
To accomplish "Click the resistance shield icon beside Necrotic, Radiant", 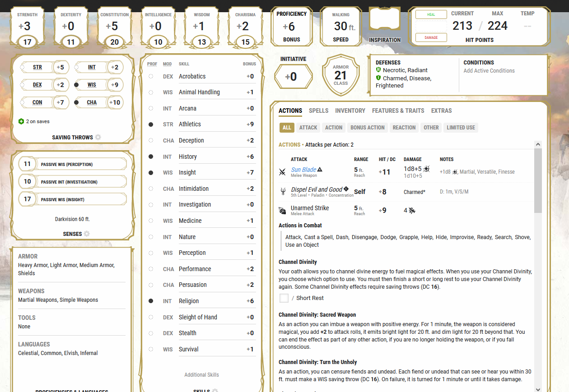I will [x=378, y=70].
